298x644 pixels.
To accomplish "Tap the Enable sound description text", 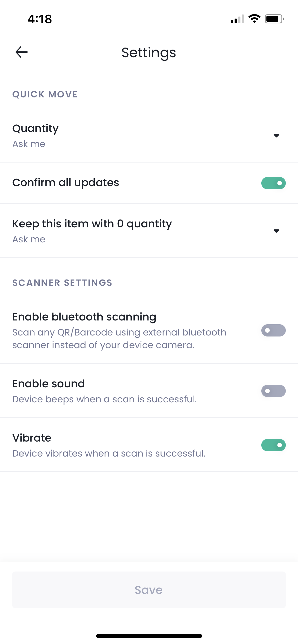I will (x=104, y=399).
